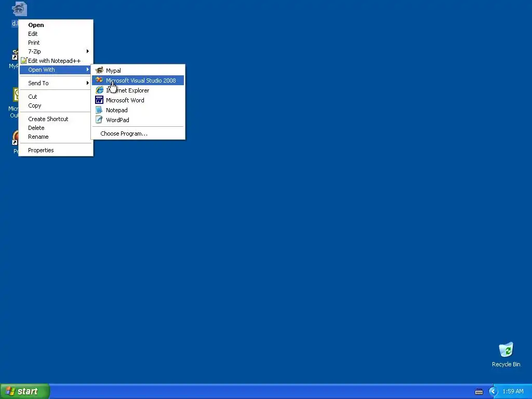Open the Open With submenu
Image resolution: width=532 pixels, height=399 pixels.
tap(56, 70)
